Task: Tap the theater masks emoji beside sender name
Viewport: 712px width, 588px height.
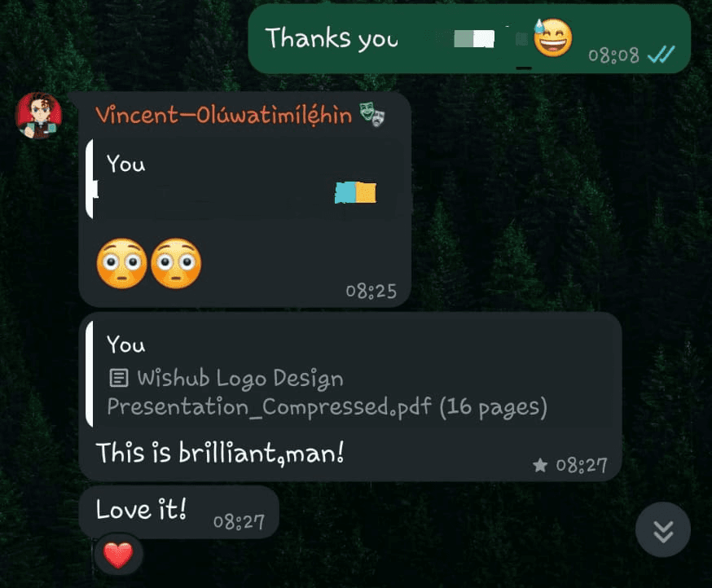Action: [372, 115]
